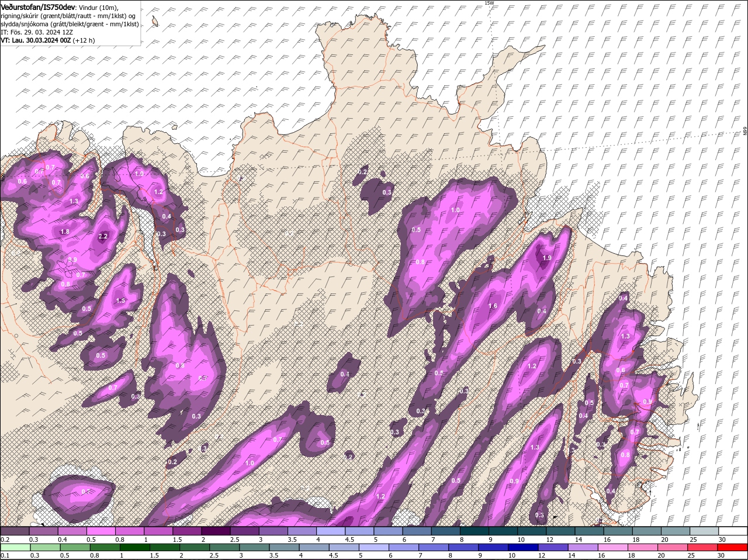
Task: Click the 2.2 precipitation value on map
Action: [103, 236]
